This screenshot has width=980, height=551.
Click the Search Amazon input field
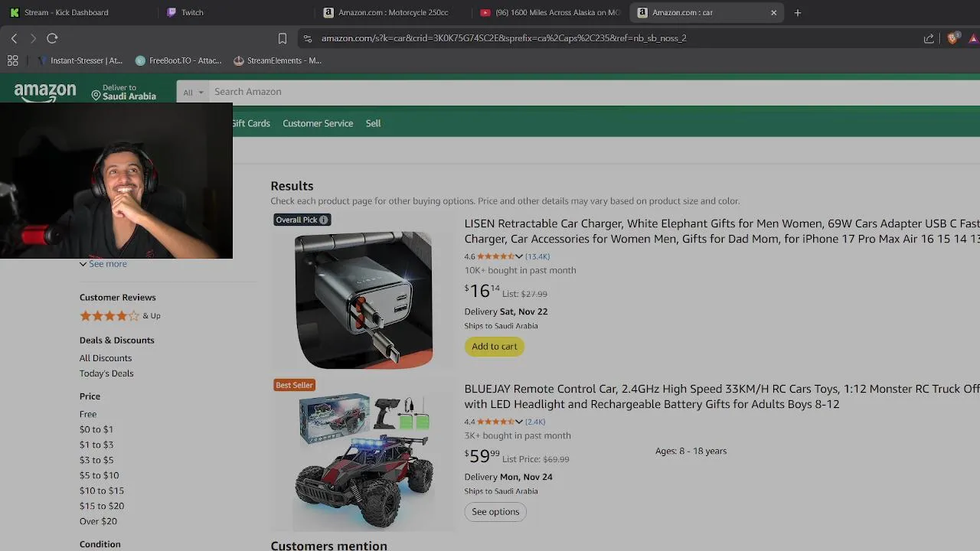click(x=594, y=92)
